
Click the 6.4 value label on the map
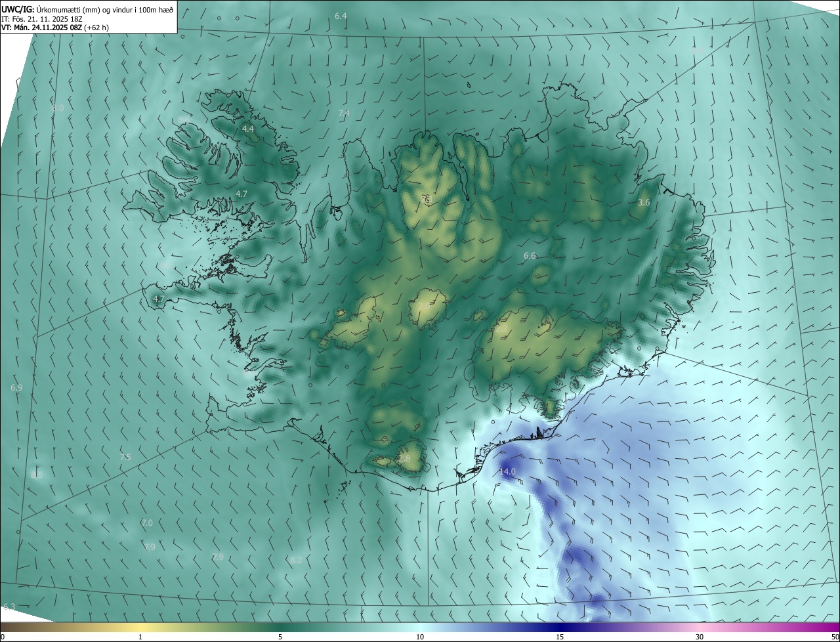341,16
